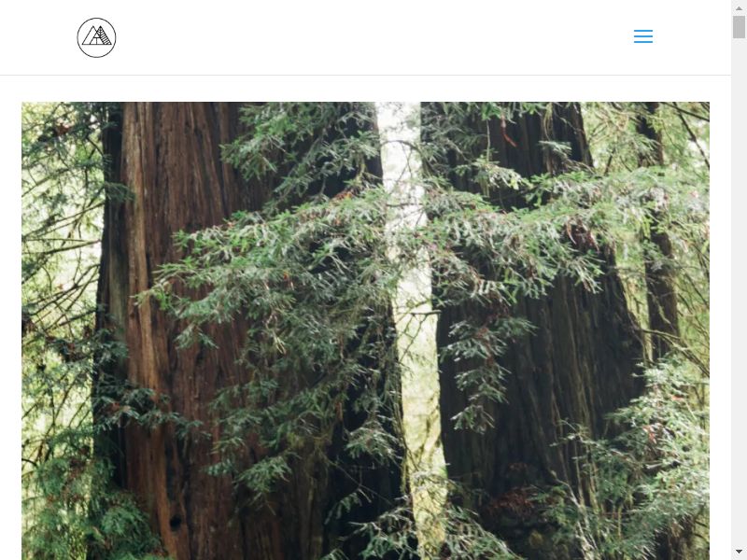The height and width of the screenshot is (560, 747).
Task: Open the redwood forest hero photo
Action: click(365, 331)
